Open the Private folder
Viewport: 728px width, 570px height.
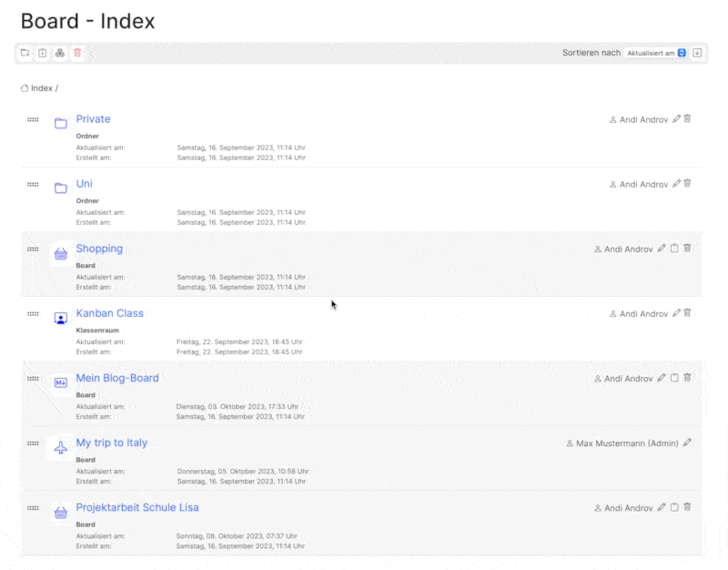[93, 119]
